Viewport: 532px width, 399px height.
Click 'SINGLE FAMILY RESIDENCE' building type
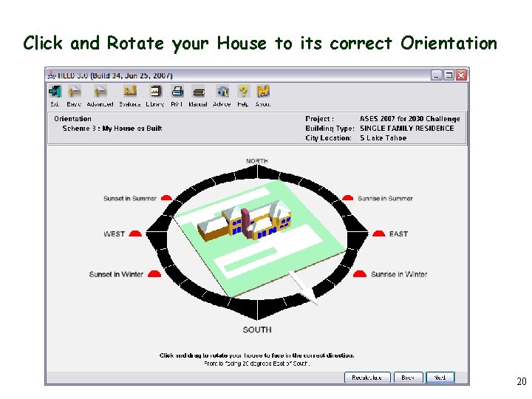407,129
